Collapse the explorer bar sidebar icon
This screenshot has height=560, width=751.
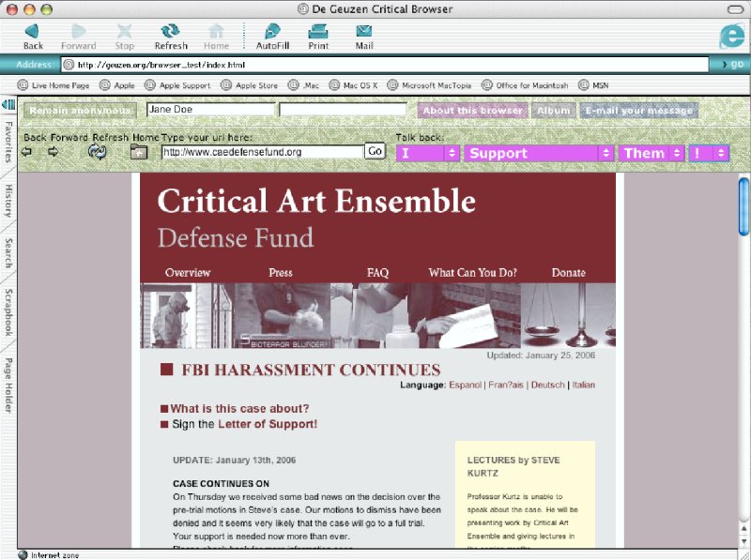pyautogui.click(x=8, y=104)
